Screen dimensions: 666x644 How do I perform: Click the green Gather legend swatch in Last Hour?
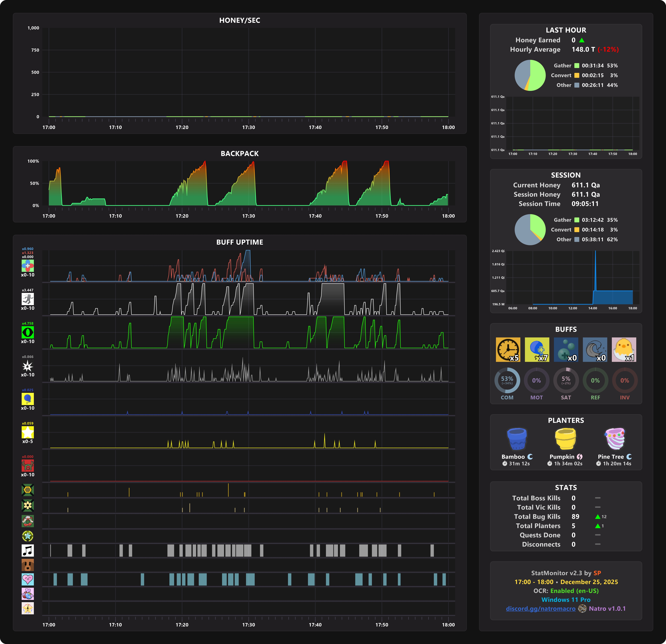(x=577, y=66)
